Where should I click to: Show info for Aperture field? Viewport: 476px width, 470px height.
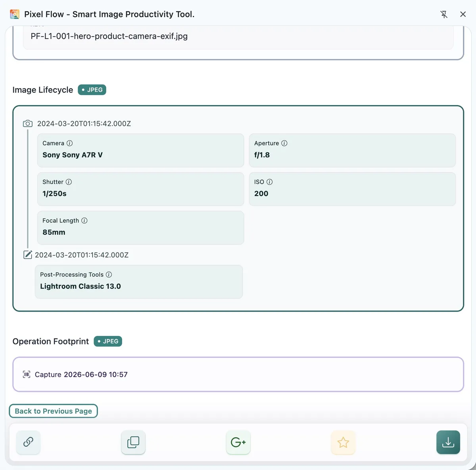(x=284, y=143)
